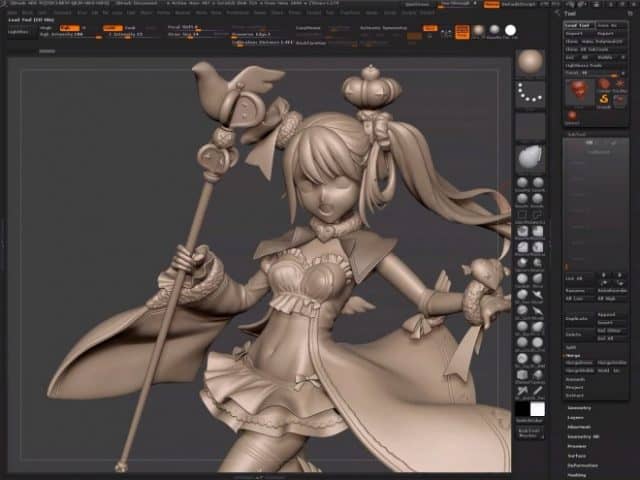Expand the Extract section

tap(575, 396)
